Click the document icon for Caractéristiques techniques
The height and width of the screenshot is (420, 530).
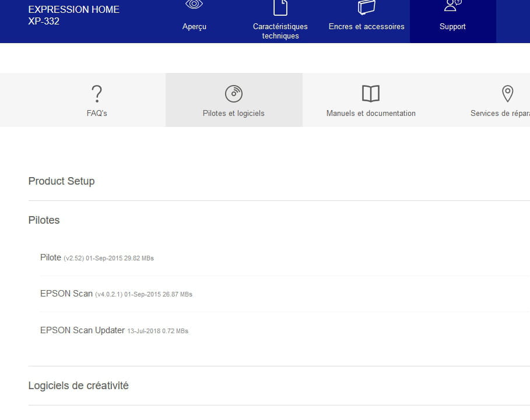(280, 8)
